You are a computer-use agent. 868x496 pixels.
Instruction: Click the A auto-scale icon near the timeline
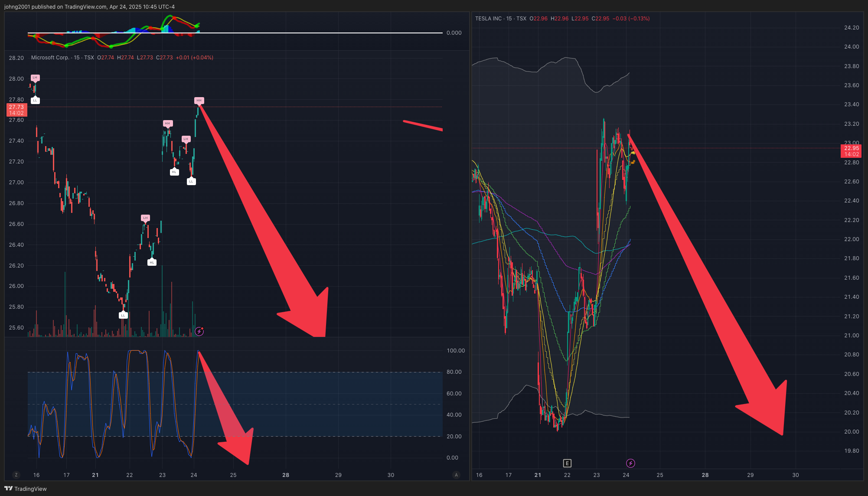click(456, 475)
